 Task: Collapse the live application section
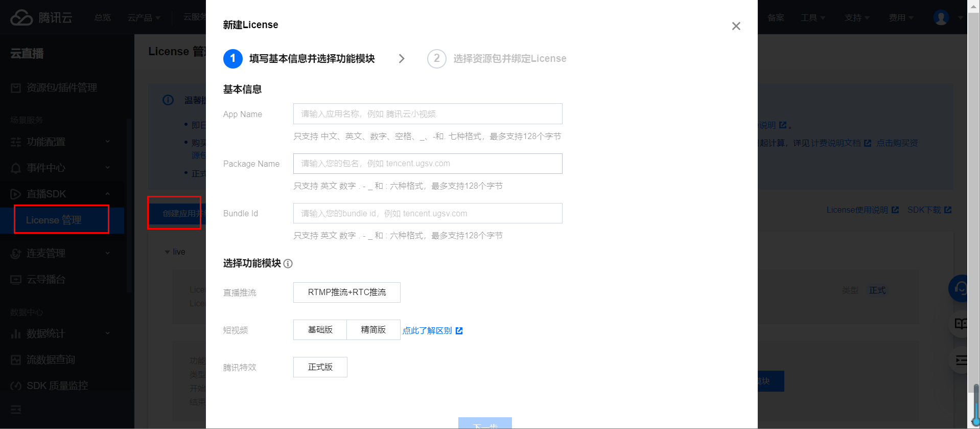[167, 252]
